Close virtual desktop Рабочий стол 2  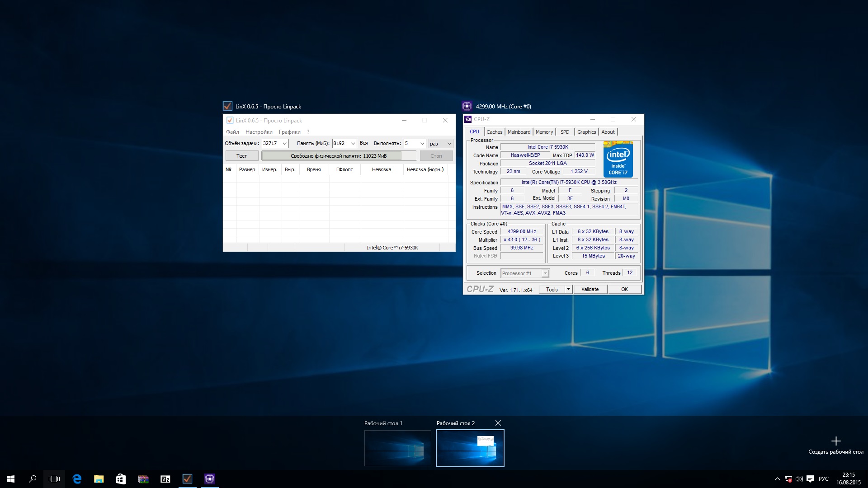click(x=498, y=423)
